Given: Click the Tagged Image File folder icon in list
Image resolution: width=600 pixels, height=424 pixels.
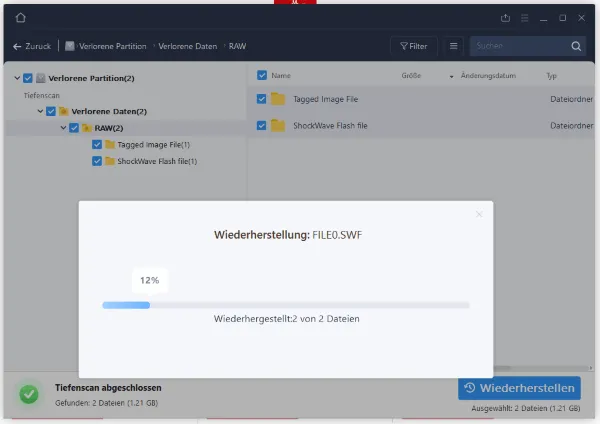Looking at the screenshot, I should (278, 99).
